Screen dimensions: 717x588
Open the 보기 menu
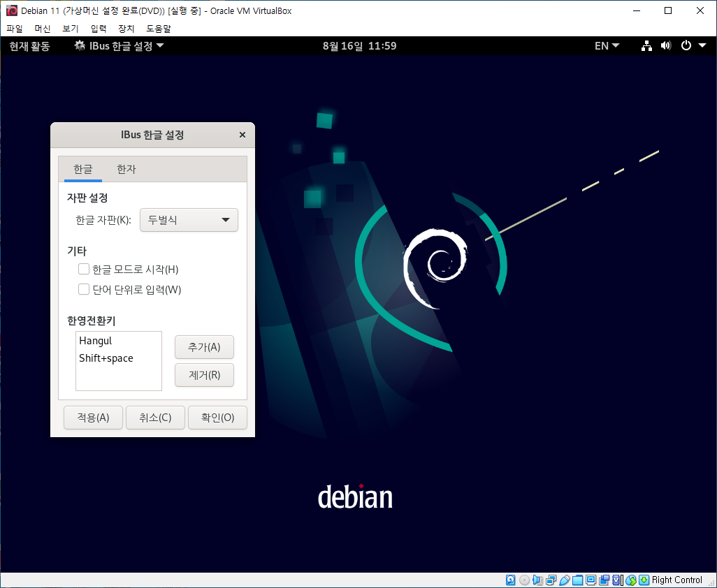point(71,29)
